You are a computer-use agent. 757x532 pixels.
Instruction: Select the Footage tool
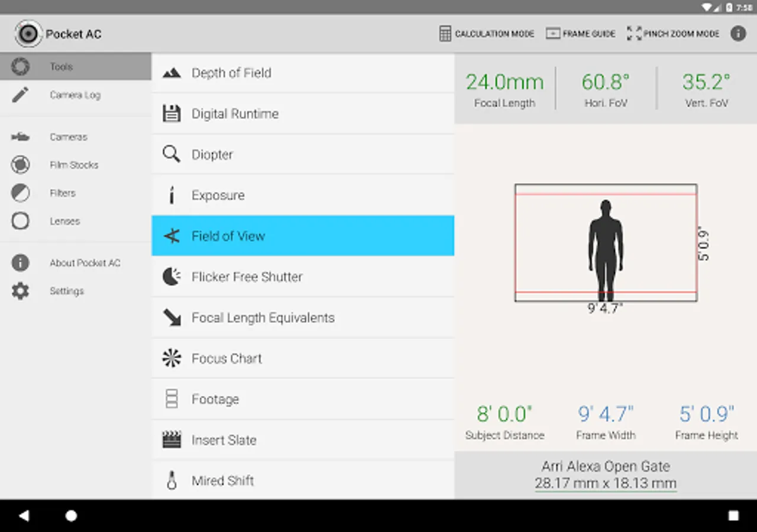[x=303, y=399]
